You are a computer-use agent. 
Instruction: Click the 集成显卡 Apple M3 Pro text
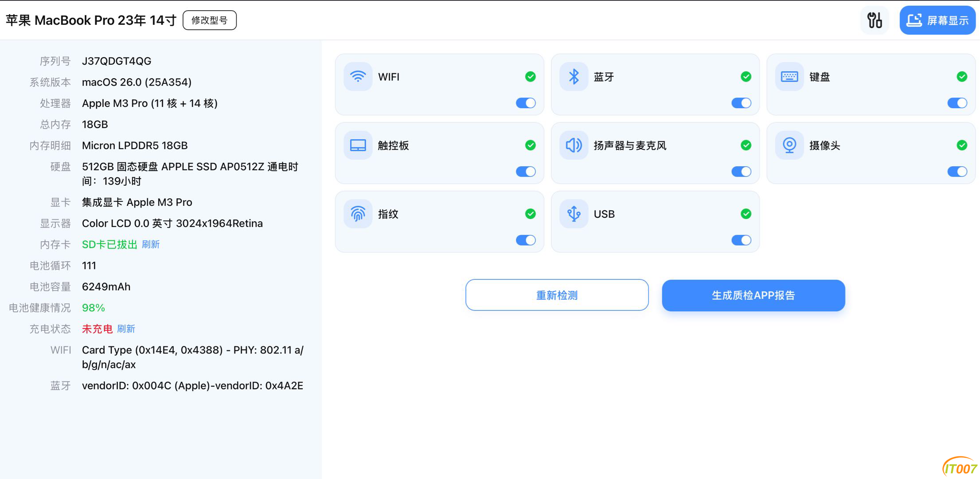point(137,202)
